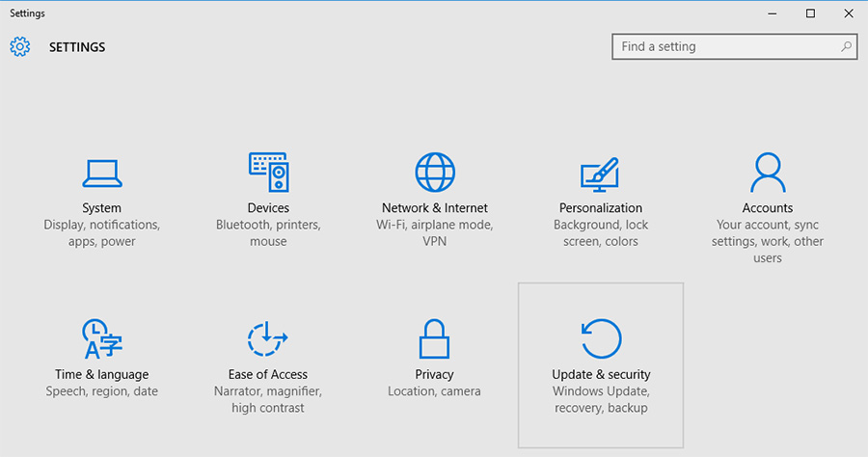Select the Network & Internet label text
This screenshot has height=457, width=868.
[x=435, y=207]
